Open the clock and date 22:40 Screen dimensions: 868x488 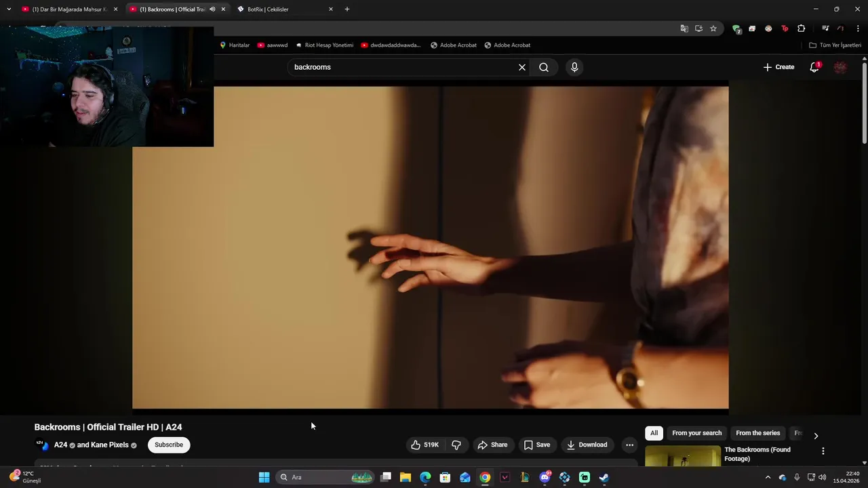(x=847, y=477)
